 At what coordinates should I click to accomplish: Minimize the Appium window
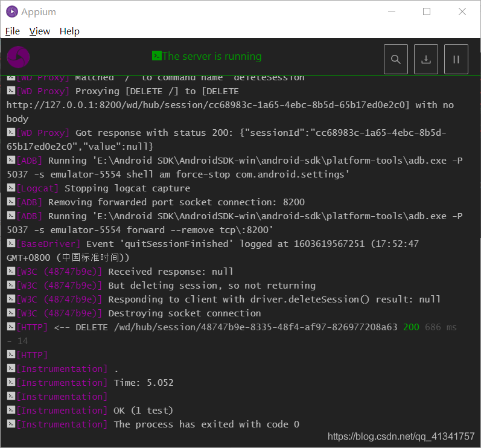392,11
